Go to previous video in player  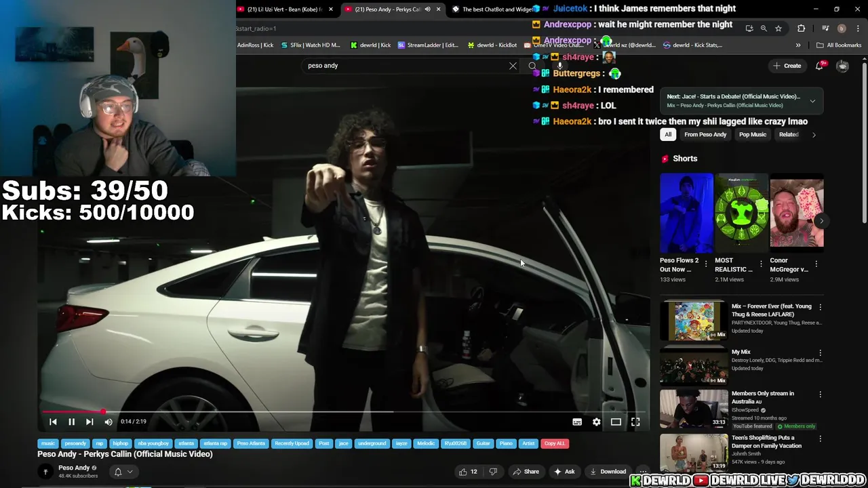(53, 422)
